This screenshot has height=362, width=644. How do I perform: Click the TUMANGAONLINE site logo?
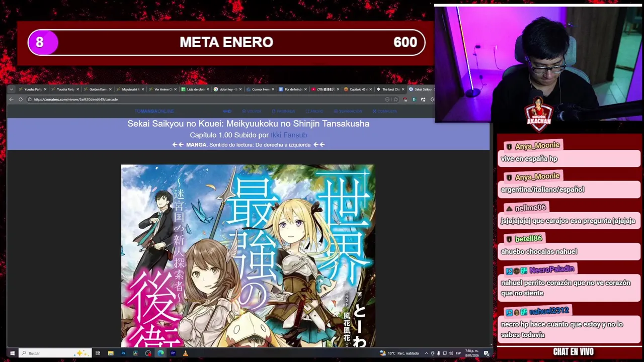tap(154, 111)
